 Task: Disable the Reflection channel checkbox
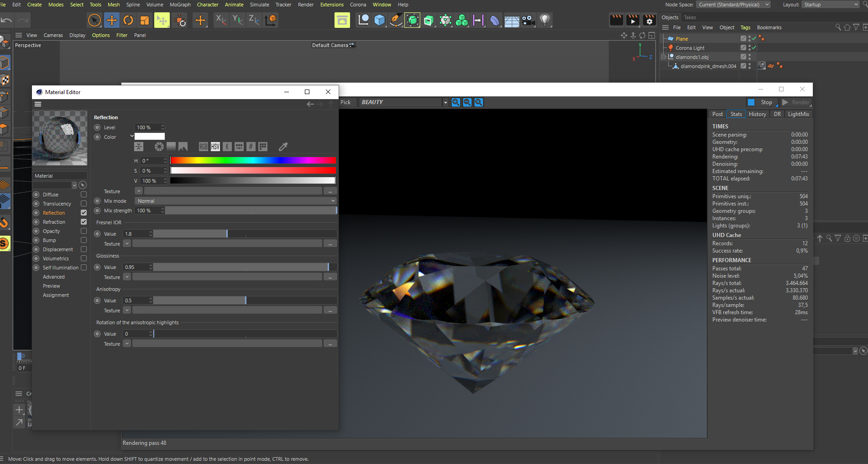pos(84,213)
